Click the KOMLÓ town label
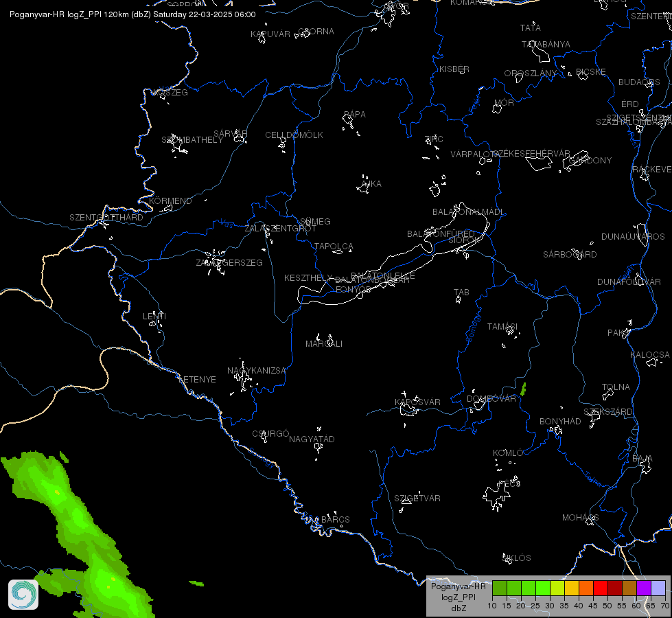This screenshot has width=672, height=618. pyautogui.click(x=508, y=453)
